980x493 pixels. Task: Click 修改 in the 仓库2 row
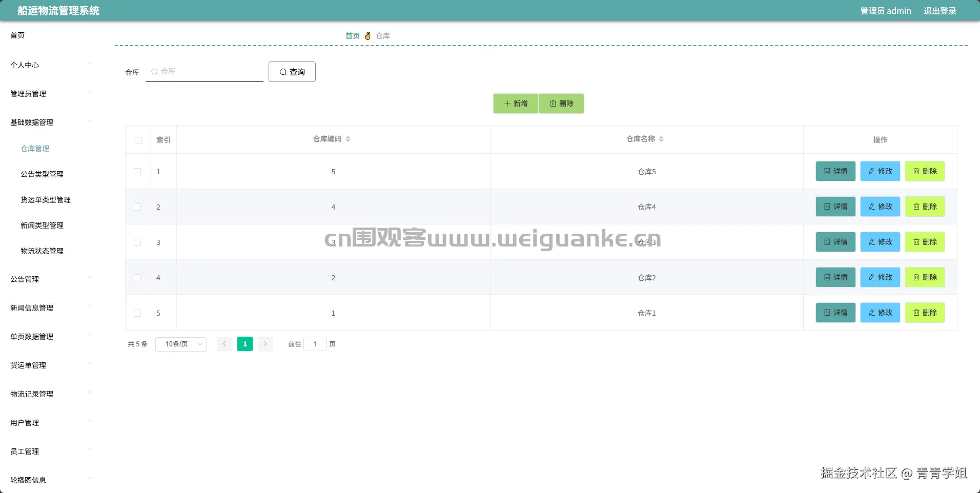click(x=880, y=277)
